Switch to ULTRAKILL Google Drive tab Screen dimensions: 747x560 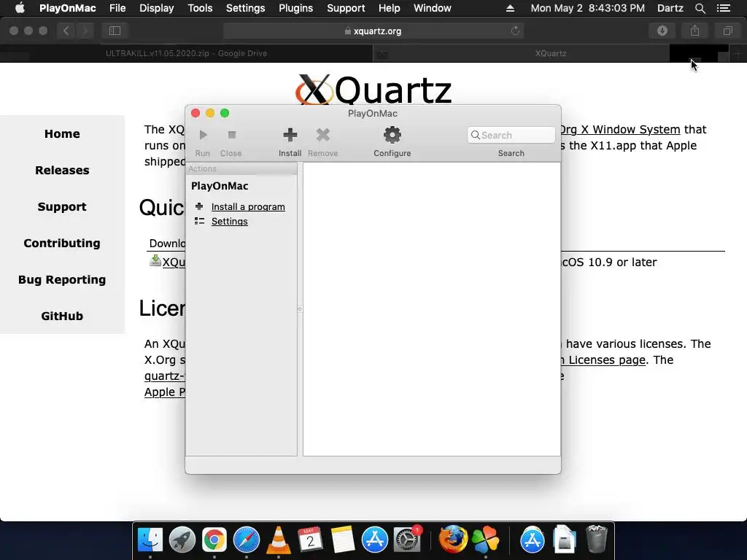(x=186, y=53)
